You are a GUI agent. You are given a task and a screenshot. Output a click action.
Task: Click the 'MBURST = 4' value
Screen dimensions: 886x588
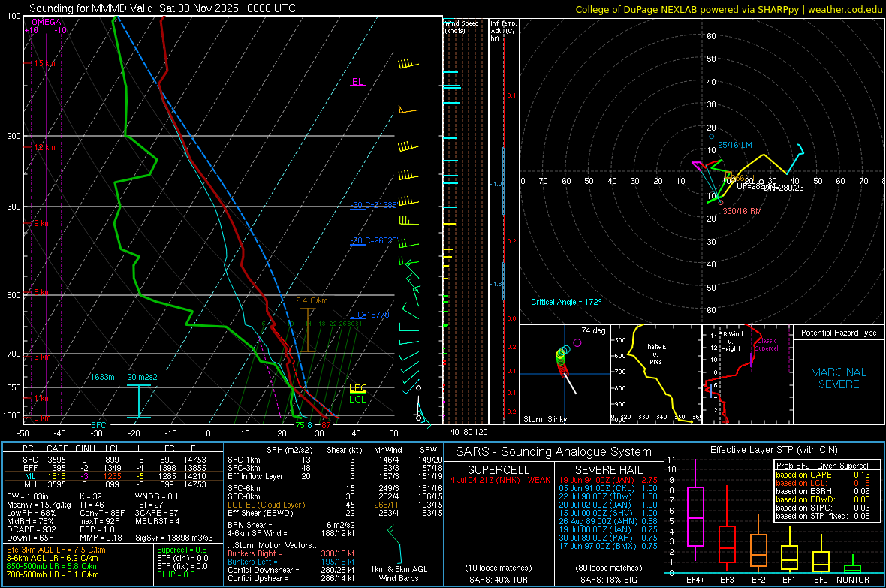pyautogui.click(x=157, y=521)
